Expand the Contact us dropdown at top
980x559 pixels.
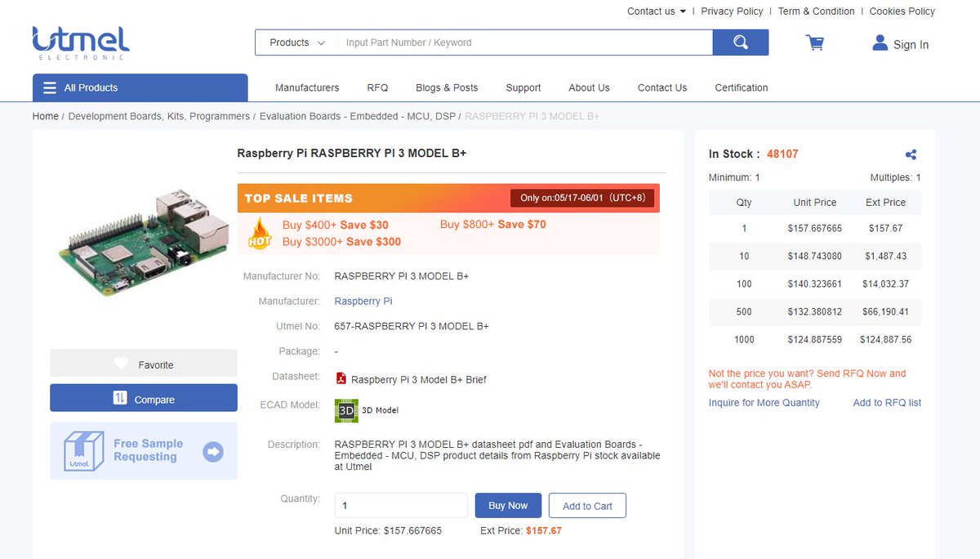(x=657, y=11)
